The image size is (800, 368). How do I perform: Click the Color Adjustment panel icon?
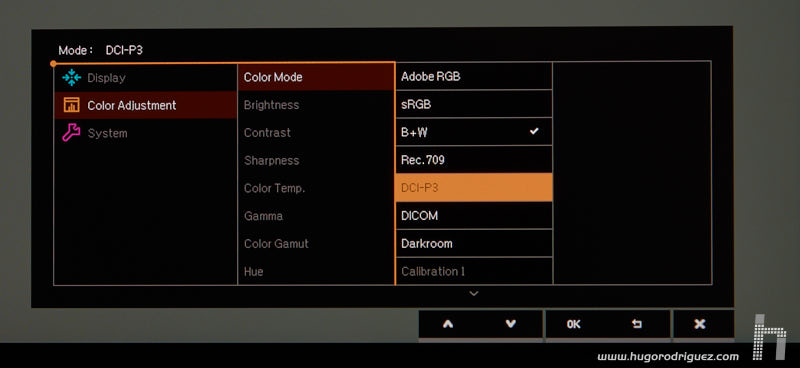tap(71, 105)
